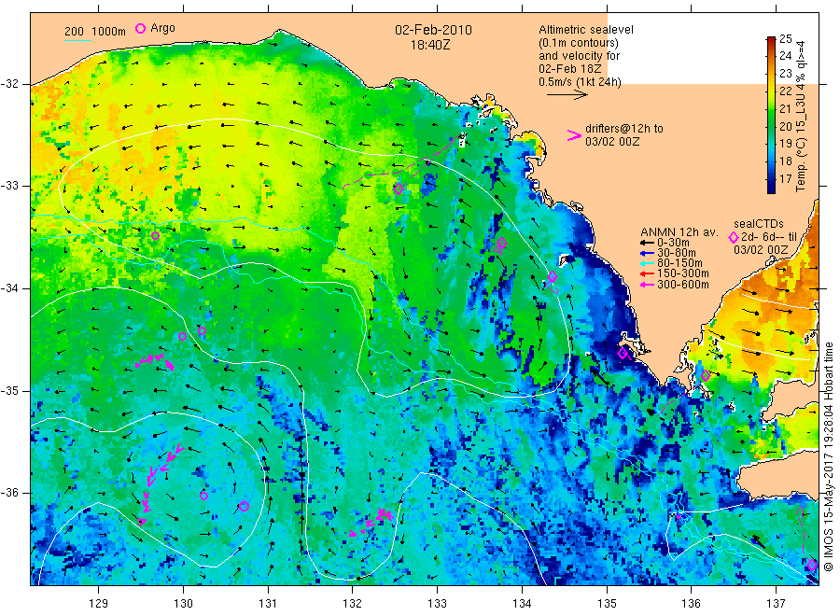840x616 pixels.
Task: Click Argo float marker near 130E, 34.5S
Action: (x=183, y=336)
